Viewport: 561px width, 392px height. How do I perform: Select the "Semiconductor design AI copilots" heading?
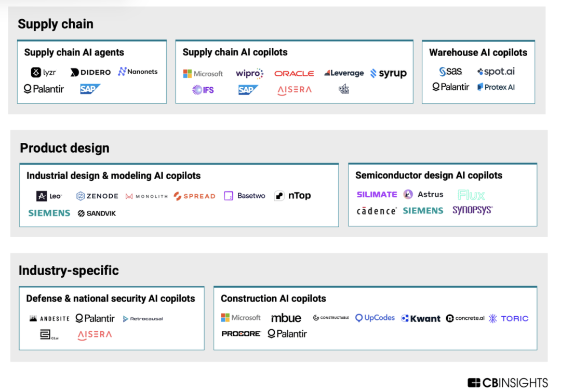tap(429, 175)
